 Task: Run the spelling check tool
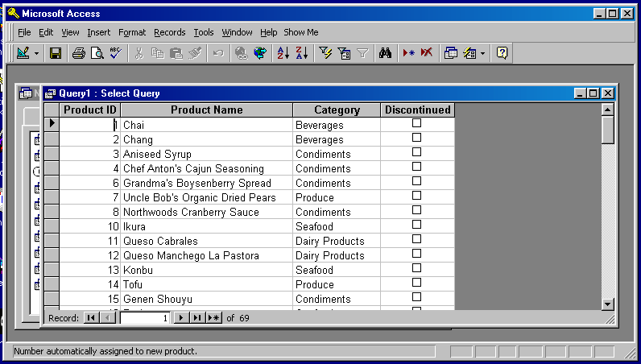(x=114, y=53)
